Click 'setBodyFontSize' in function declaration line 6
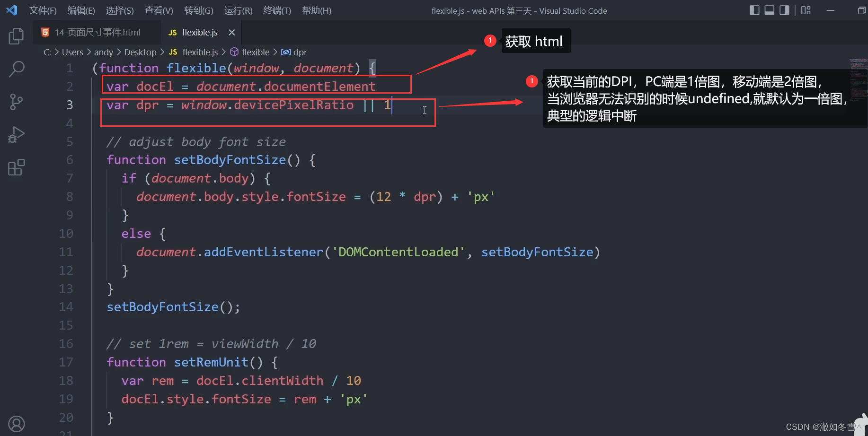Viewport: 868px width, 436px height. click(x=230, y=160)
